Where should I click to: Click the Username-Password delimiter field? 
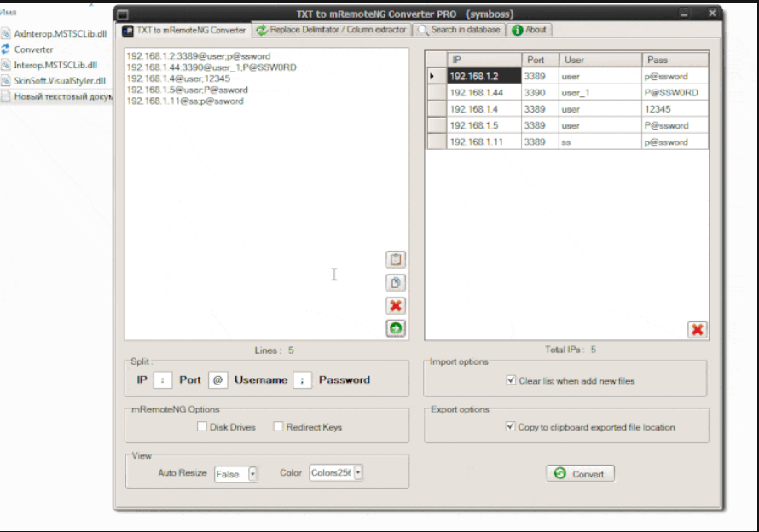[302, 380]
